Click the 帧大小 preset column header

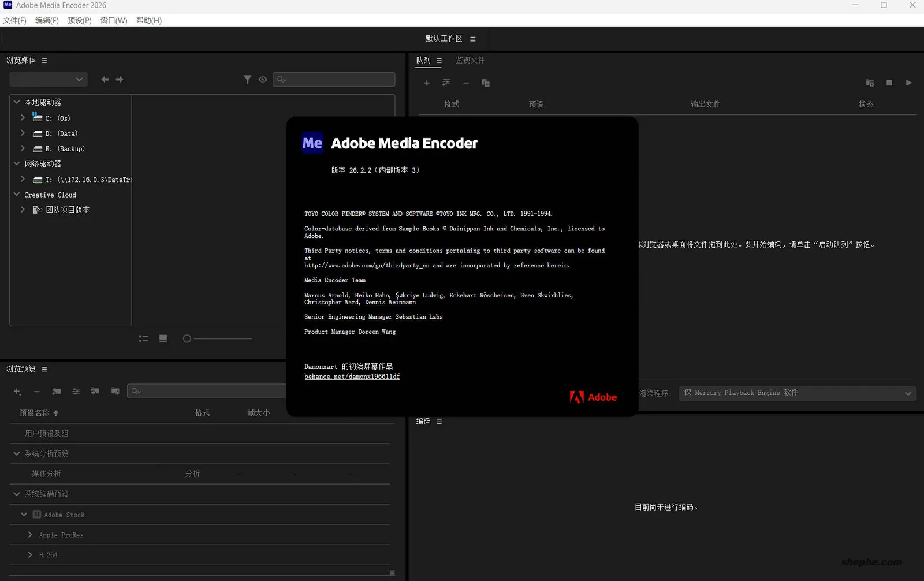click(258, 413)
